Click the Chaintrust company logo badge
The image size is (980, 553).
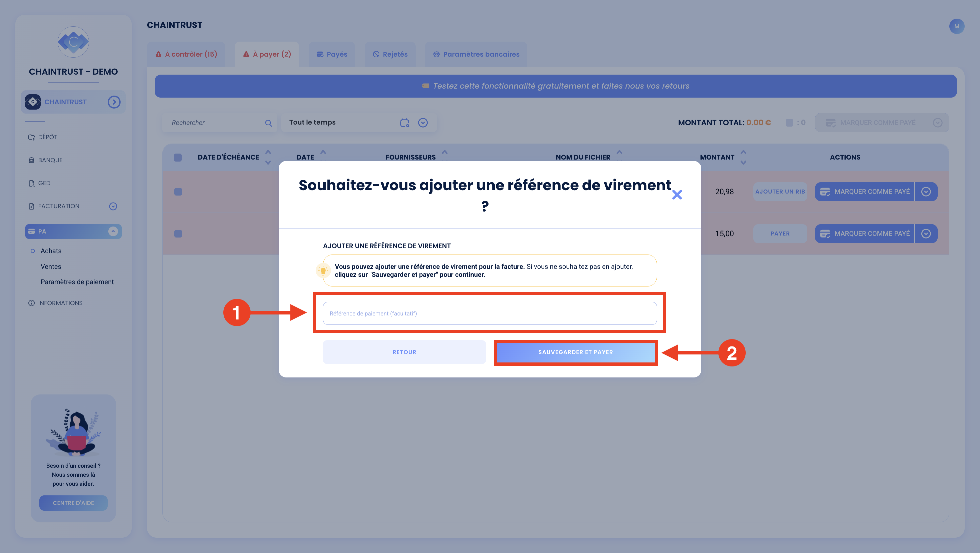click(x=33, y=102)
